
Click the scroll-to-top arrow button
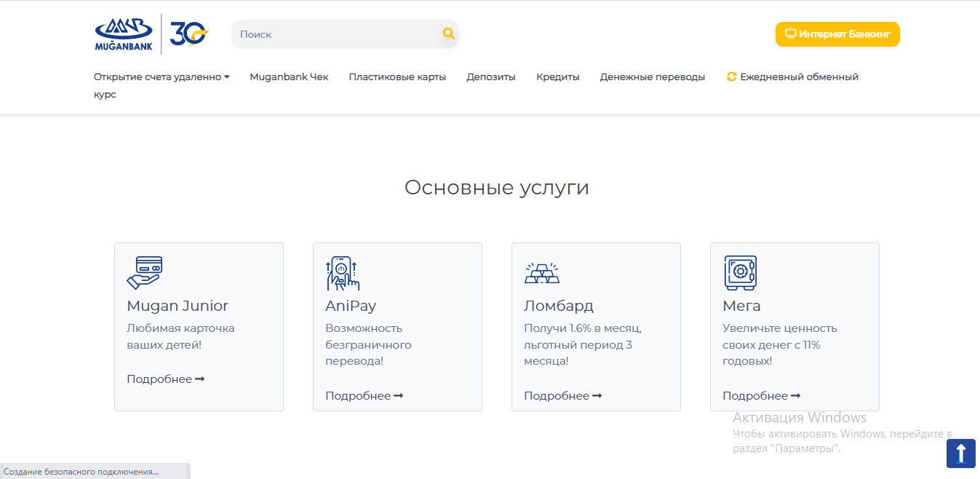pyautogui.click(x=960, y=454)
